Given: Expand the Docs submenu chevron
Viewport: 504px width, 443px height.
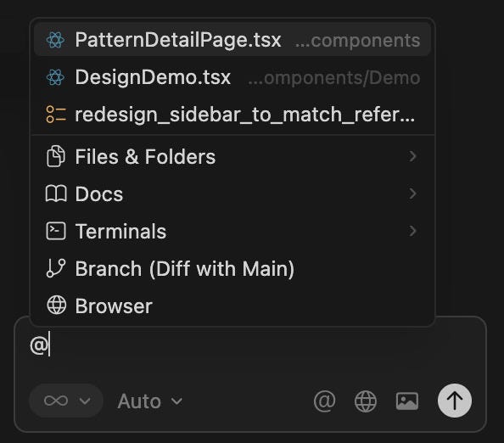Looking at the screenshot, I should coord(412,193).
